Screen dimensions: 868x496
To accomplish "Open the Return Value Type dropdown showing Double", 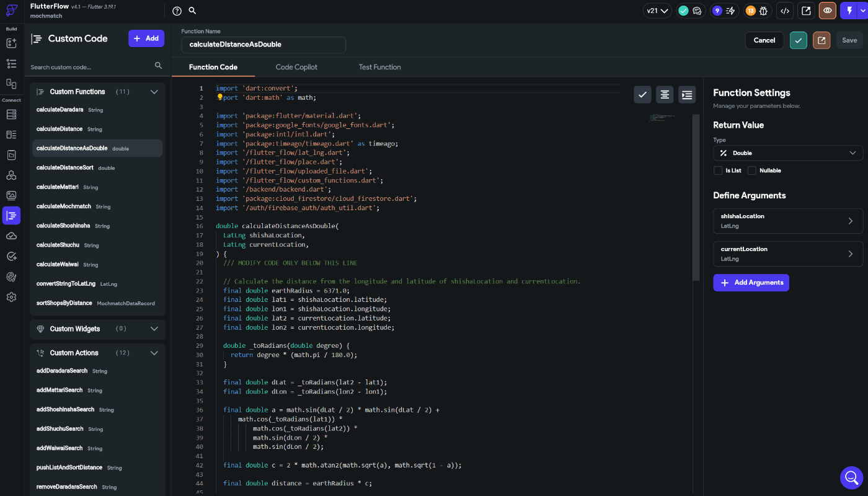I will (788, 153).
